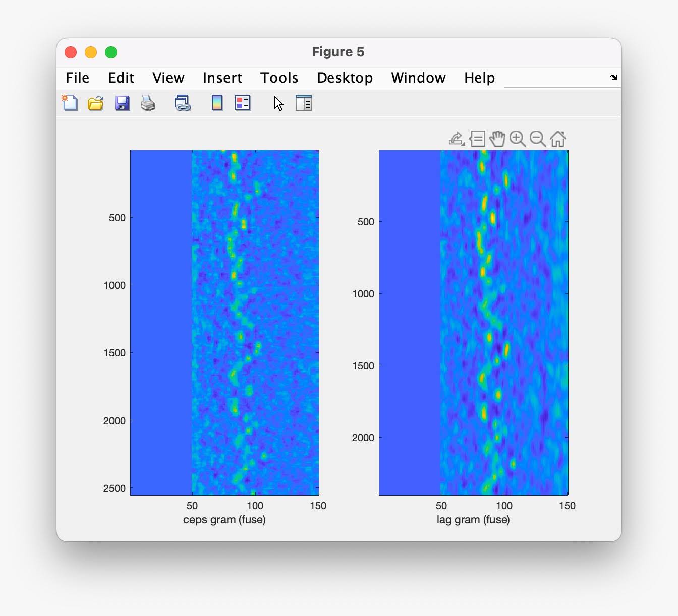Screen dimensions: 678x616
Task: Toggle the data tips axes icon
Action: pyautogui.click(x=477, y=139)
